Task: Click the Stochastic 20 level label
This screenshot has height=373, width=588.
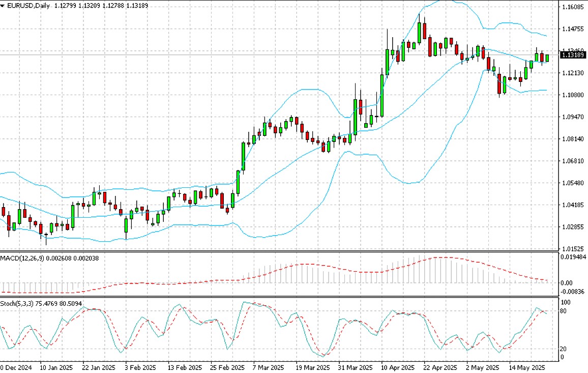Action: (563, 349)
